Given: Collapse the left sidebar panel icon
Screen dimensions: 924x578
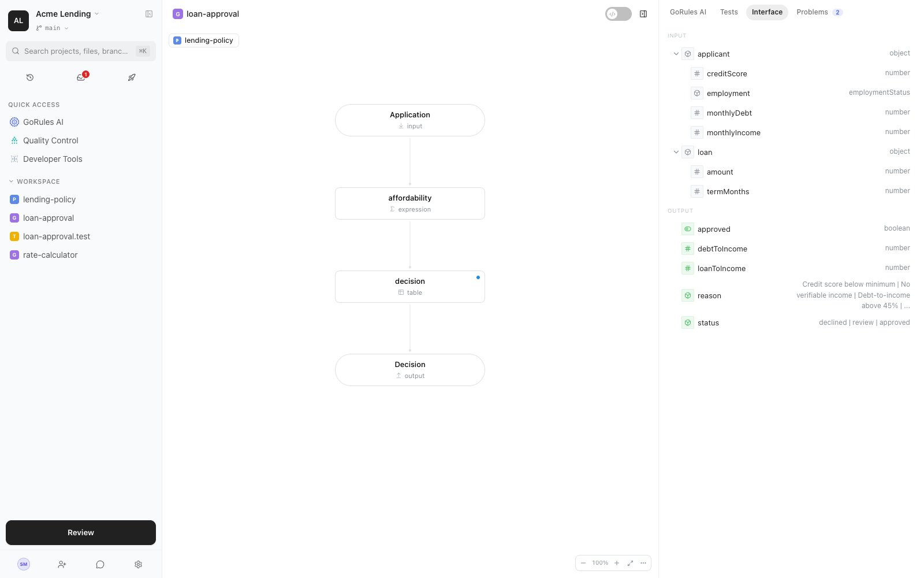Looking at the screenshot, I should click(149, 14).
